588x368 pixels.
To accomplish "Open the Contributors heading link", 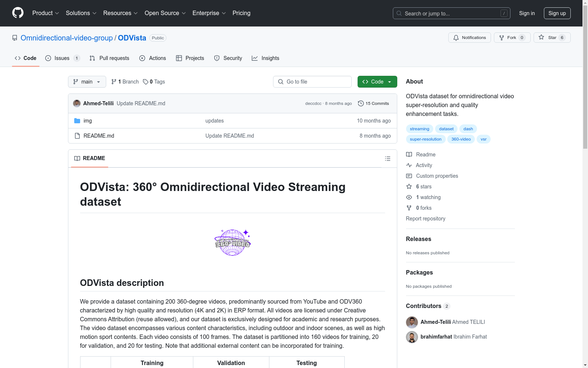I will pyautogui.click(x=428, y=306).
